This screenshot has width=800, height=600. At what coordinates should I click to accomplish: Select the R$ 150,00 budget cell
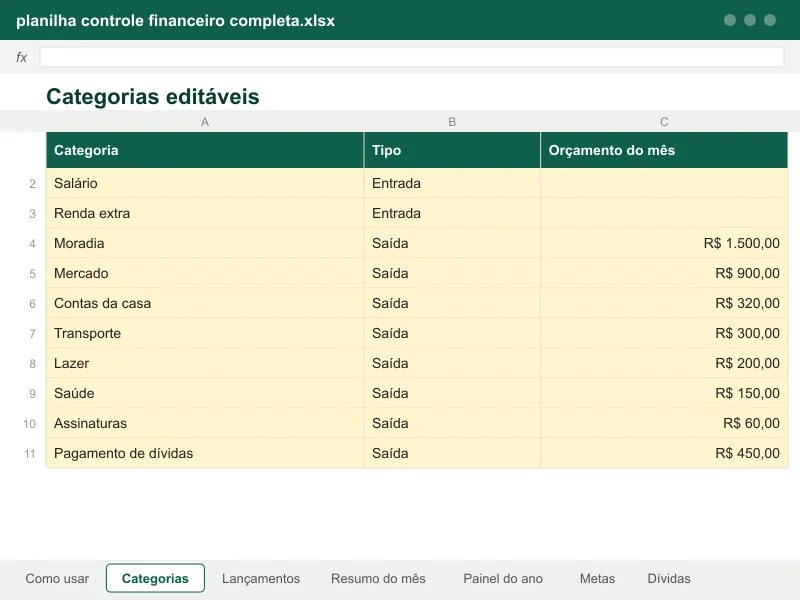(664, 393)
